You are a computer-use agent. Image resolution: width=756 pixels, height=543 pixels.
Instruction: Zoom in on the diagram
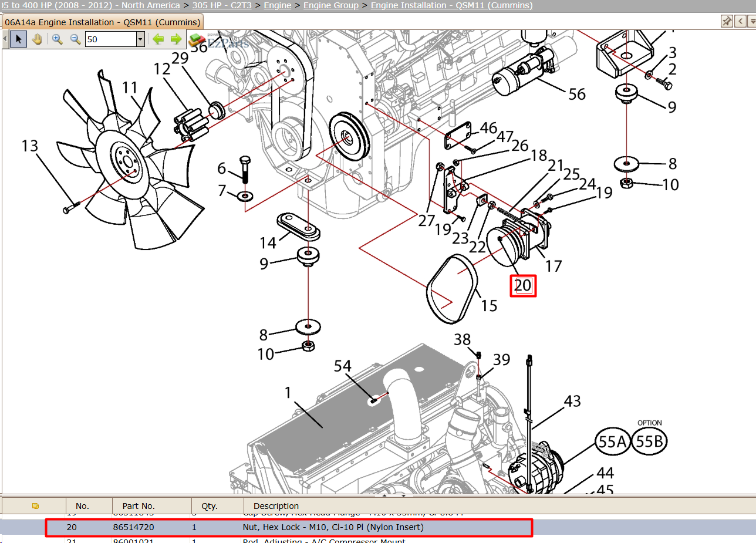[x=57, y=39]
